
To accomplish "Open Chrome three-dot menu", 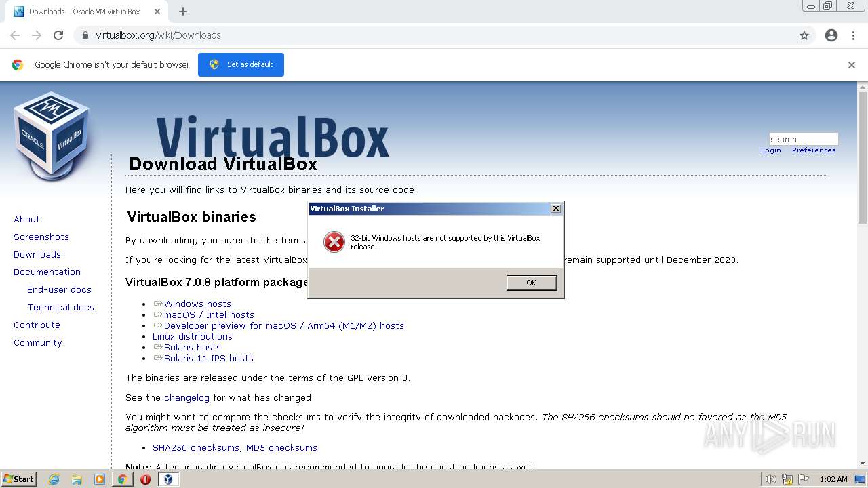I will (853, 35).
